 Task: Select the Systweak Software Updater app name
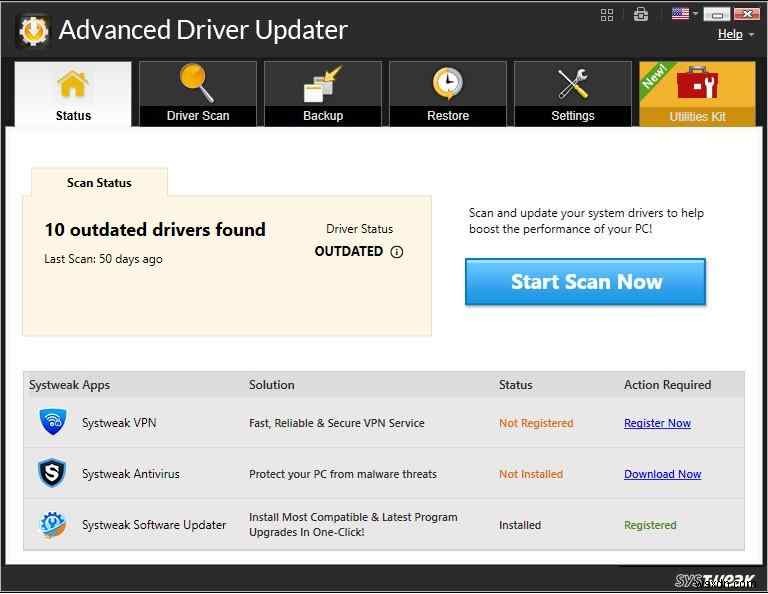(154, 525)
